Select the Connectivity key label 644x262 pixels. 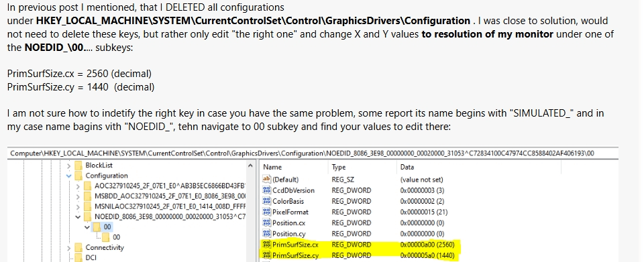(105, 248)
